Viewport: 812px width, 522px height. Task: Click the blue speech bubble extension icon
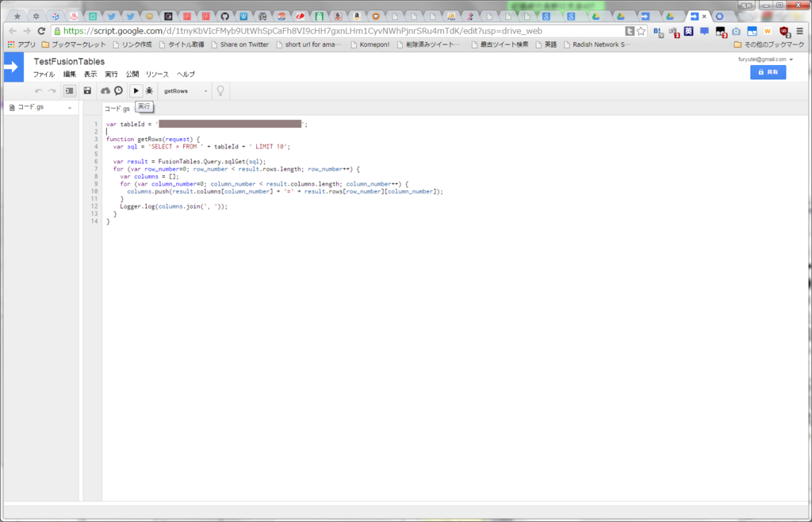pyautogui.click(x=704, y=31)
